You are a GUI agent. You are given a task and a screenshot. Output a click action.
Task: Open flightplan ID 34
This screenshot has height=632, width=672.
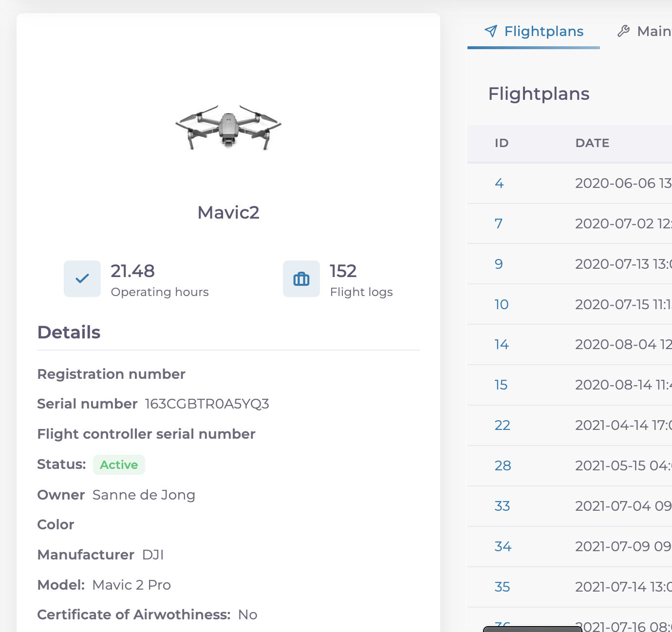503,546
